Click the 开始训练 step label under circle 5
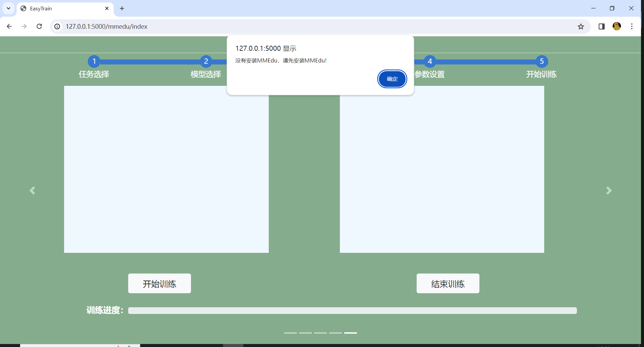 (x=542, y=74)
